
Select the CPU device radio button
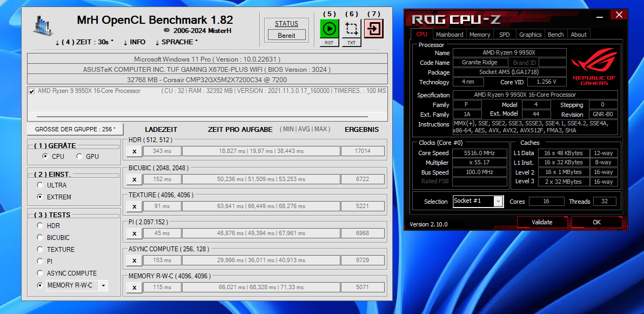(x=45, y=156)
